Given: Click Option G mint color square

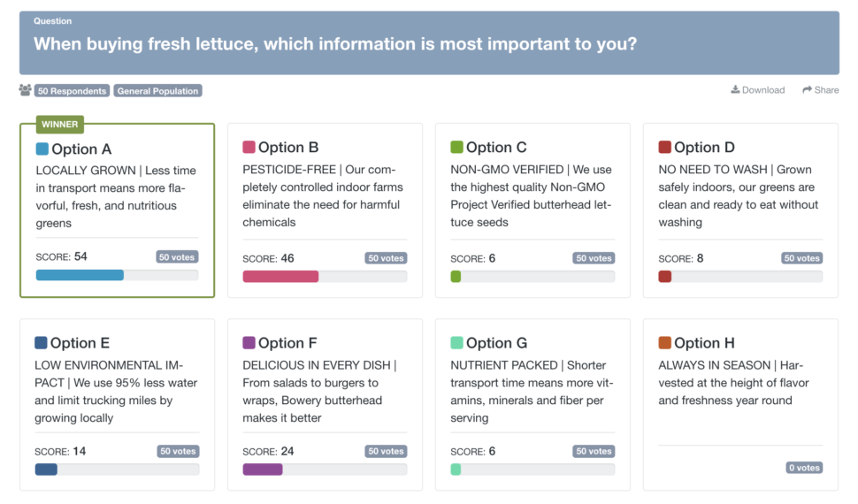Looking at the screenshot, I should (457, 343).
